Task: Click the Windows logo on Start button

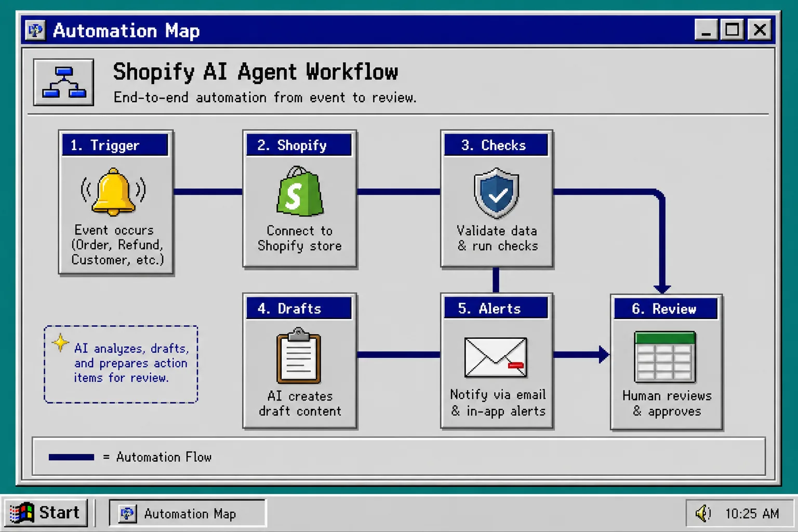Action: (x=21, y=513)
